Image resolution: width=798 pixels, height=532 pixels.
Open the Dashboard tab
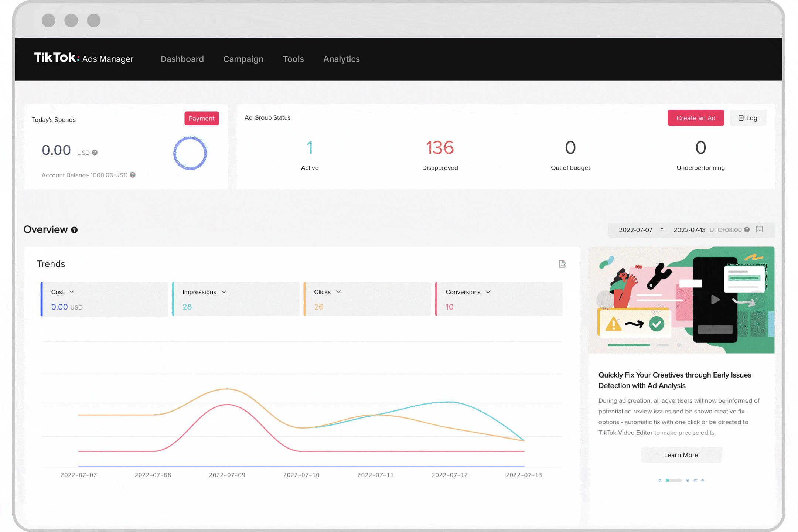[182, 59]
